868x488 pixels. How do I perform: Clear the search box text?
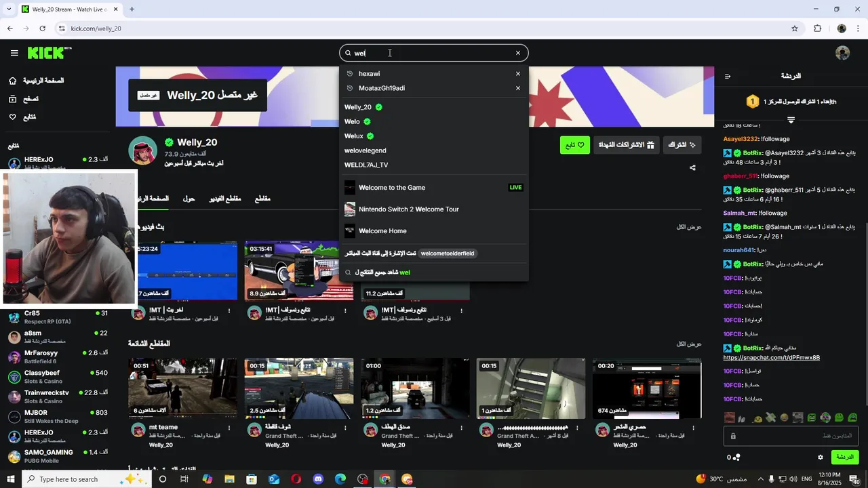pos(518,53)
